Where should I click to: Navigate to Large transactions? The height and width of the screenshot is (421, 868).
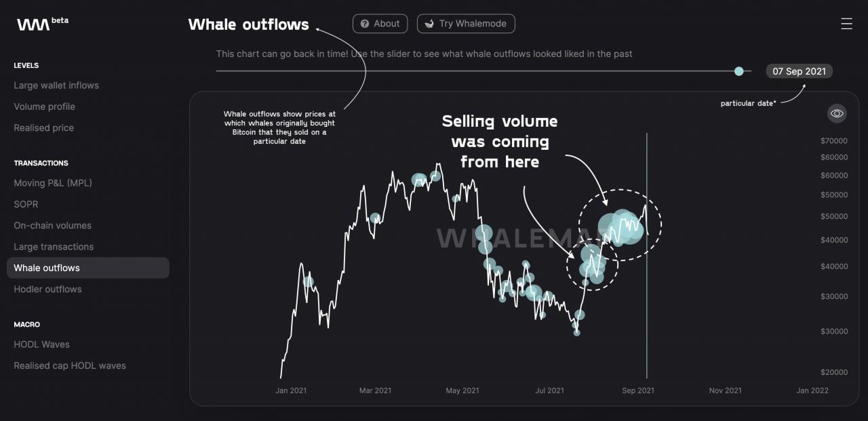[x=54, y=247]
